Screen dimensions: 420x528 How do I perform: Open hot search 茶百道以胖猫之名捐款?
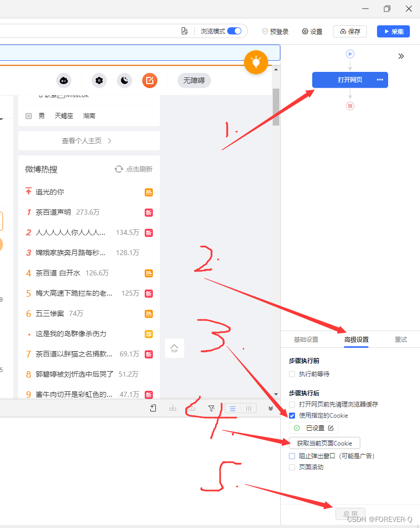click(x=74, y=354)
